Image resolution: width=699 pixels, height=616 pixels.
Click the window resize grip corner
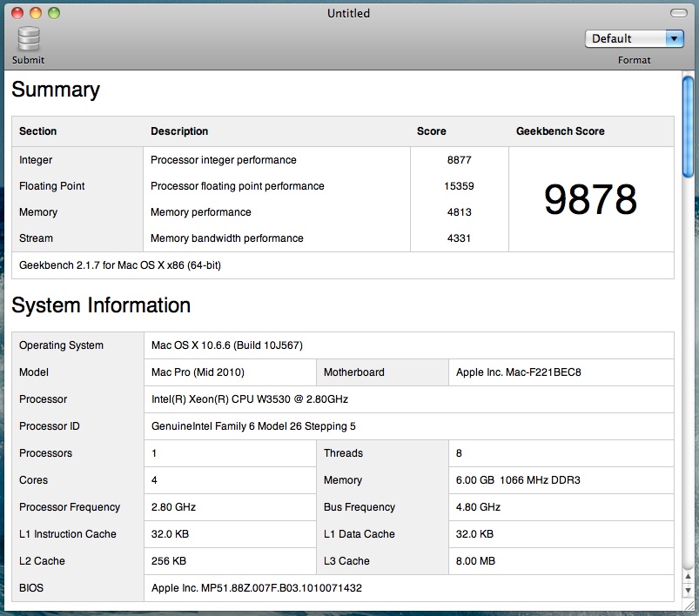tap(689, 605)
